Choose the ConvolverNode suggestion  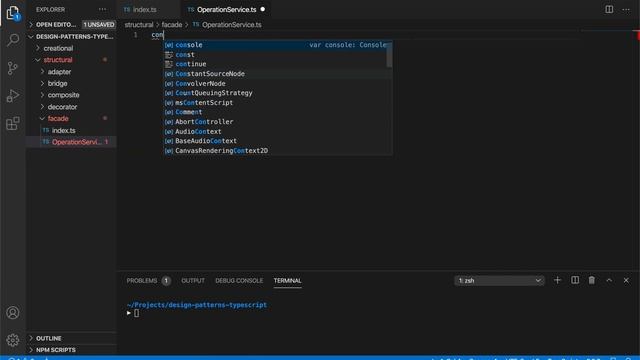[x=278, y=83]
